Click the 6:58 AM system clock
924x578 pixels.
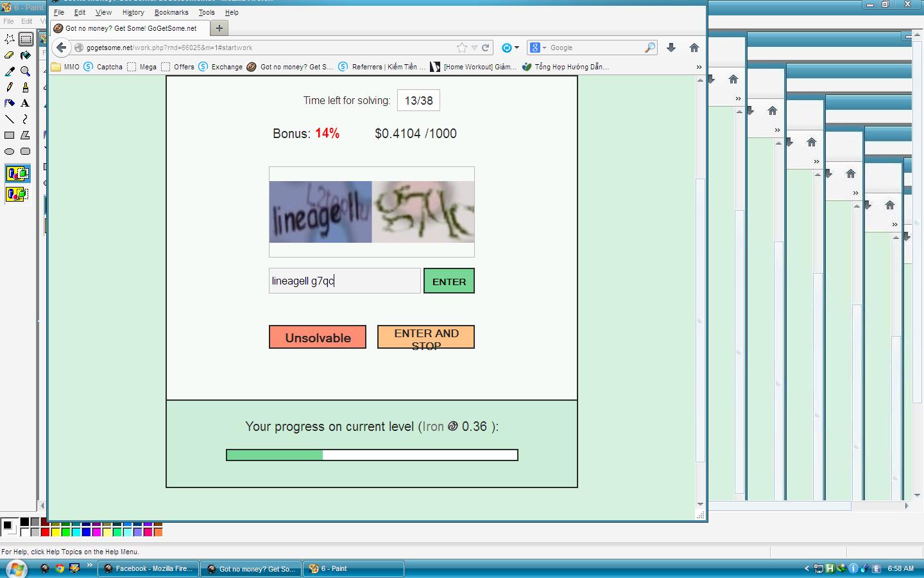click(x=900, y=568)
